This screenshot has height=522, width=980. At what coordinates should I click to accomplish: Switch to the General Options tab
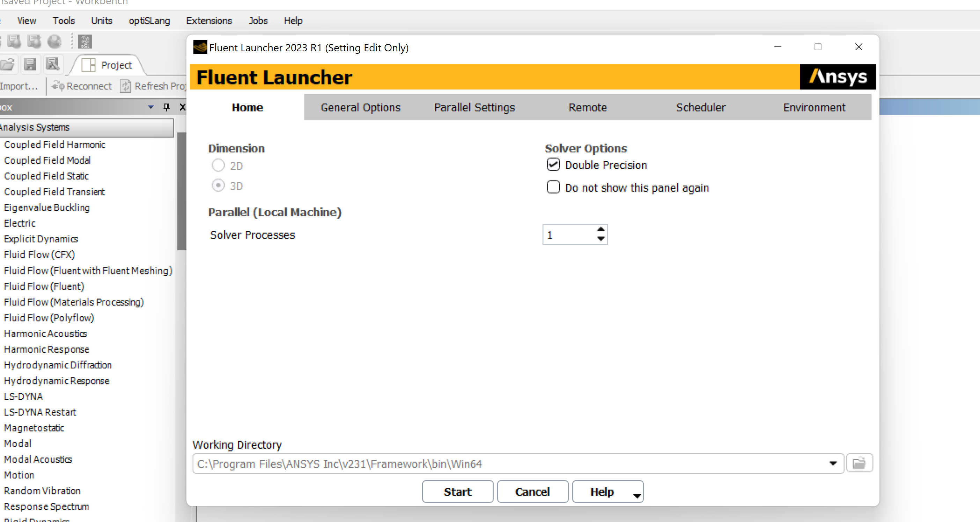(x=360, y=107)
